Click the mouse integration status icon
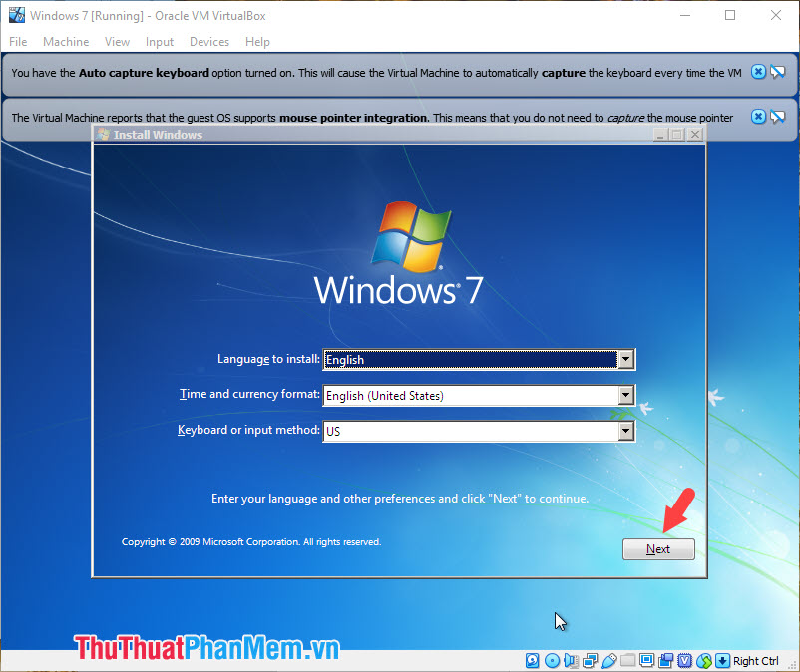Screen dimensions: 800x672 [704, 661]
